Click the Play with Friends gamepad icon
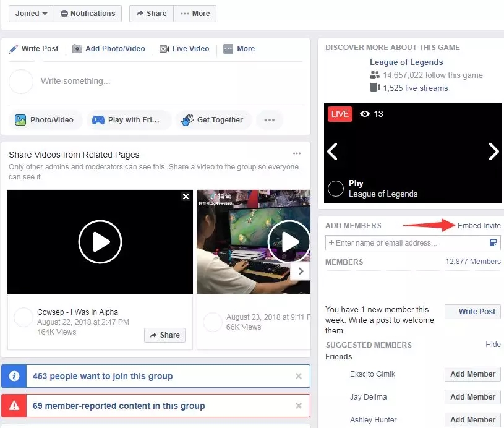 pyautogui.click(x=98, y=120)
